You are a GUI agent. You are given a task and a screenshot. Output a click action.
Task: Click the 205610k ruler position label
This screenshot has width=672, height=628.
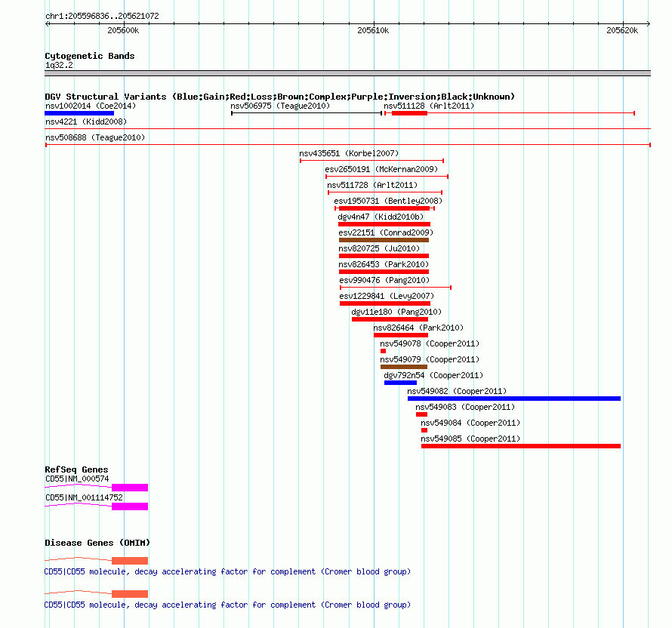(373, 30)
